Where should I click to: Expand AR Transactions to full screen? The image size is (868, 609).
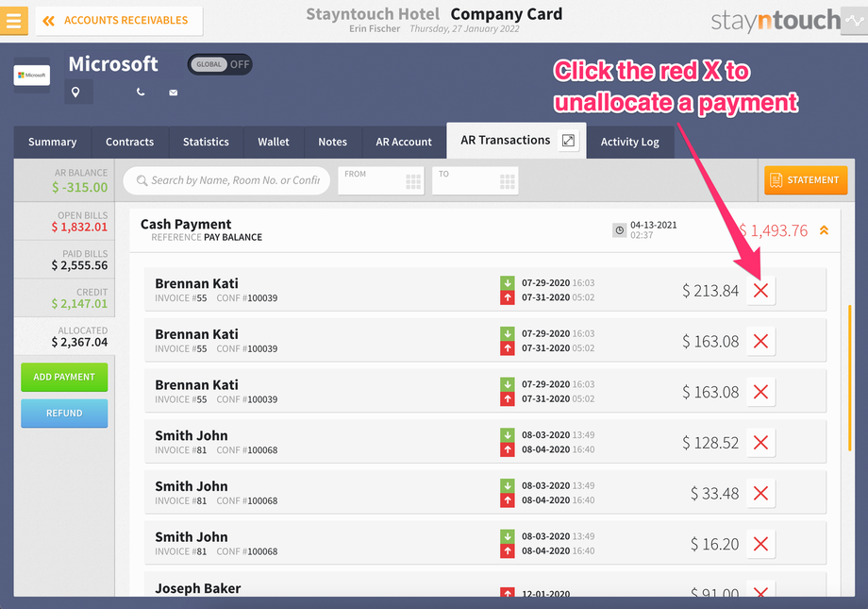569,140
